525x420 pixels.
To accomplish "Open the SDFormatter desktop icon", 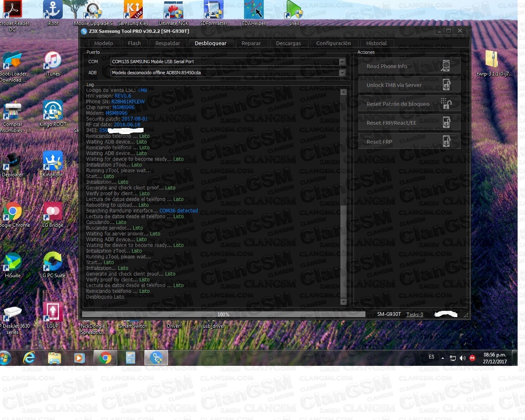I will coord(214,13).
